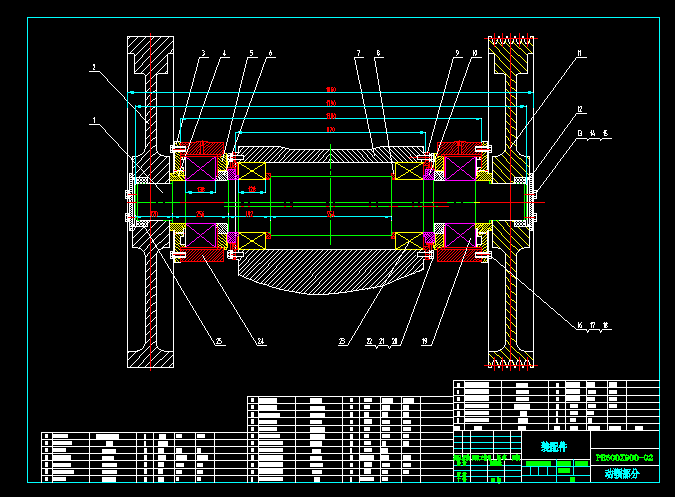This screenshot has height=497, width=675.
Task: Select part callout number 19
Action: click(x=425, y=341)
